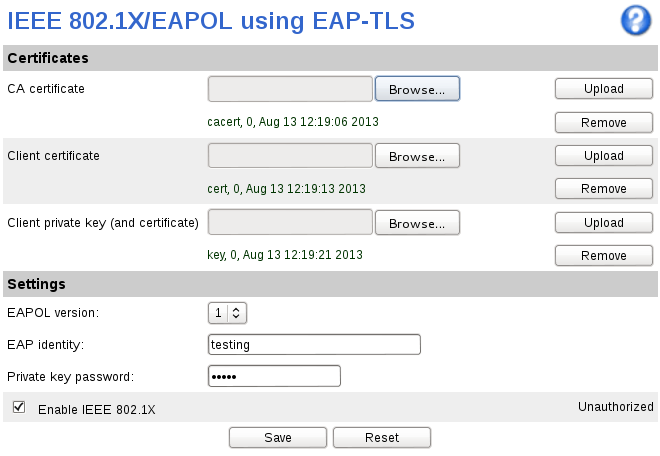The width and height of the screenshot is (660, 456).
Task: Focus the Private key password field
Action: coord(274,376)
